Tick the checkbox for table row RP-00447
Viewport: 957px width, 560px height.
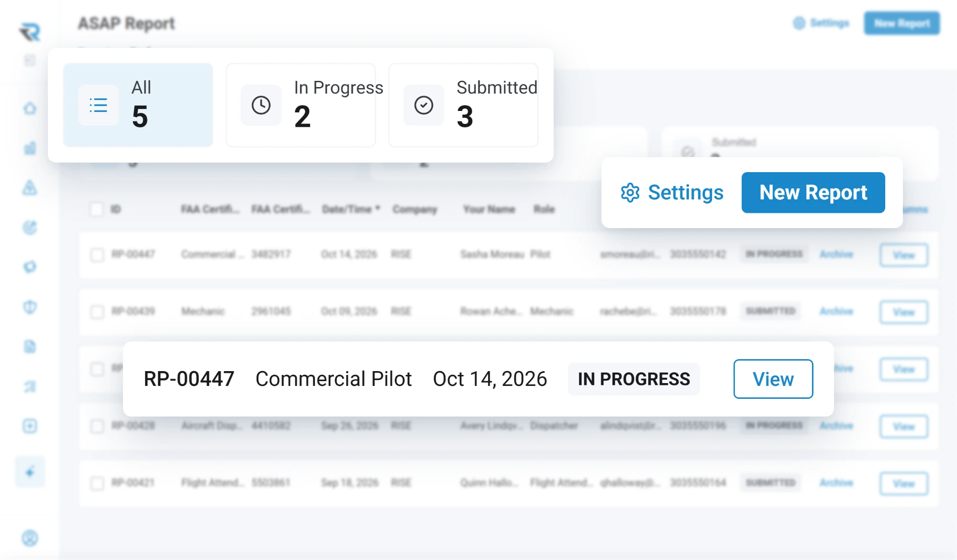tap(97, 254)
